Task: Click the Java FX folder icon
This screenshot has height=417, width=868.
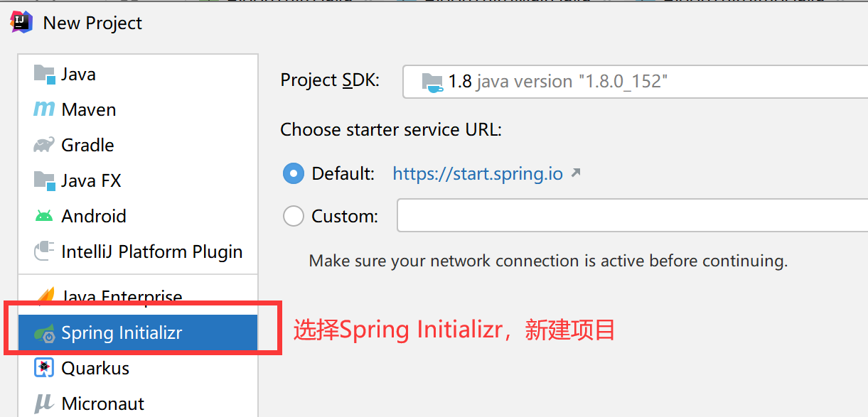Action: click(45, 180)
